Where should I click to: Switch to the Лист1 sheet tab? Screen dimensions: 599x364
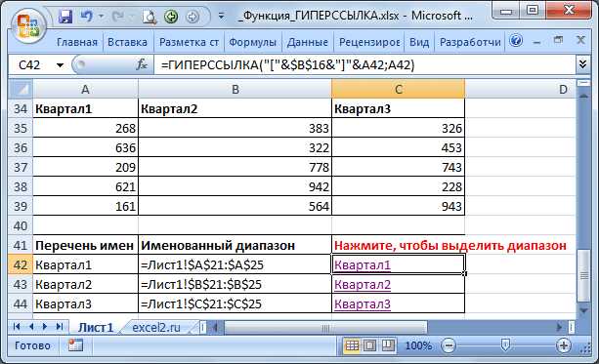96,327
